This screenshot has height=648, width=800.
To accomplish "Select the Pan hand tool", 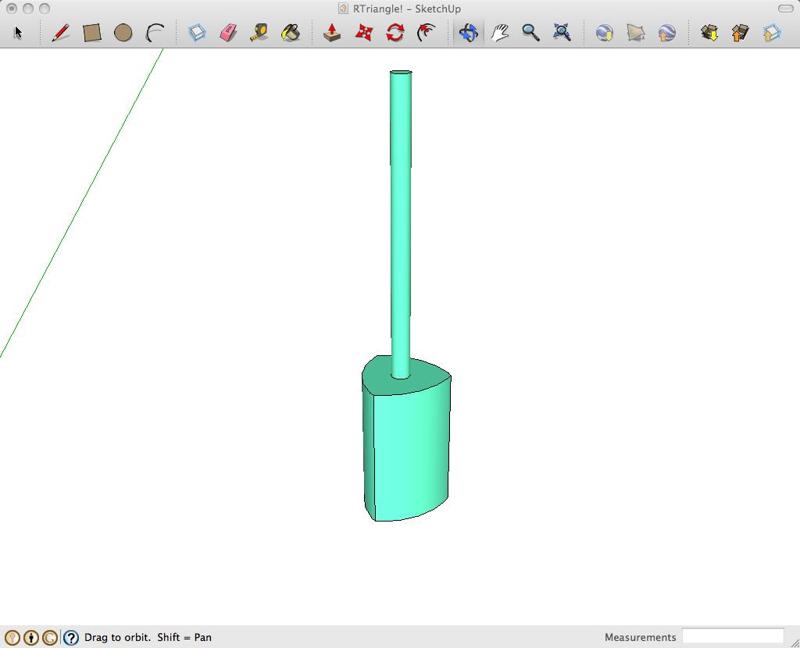I will (x=500, y=33).
